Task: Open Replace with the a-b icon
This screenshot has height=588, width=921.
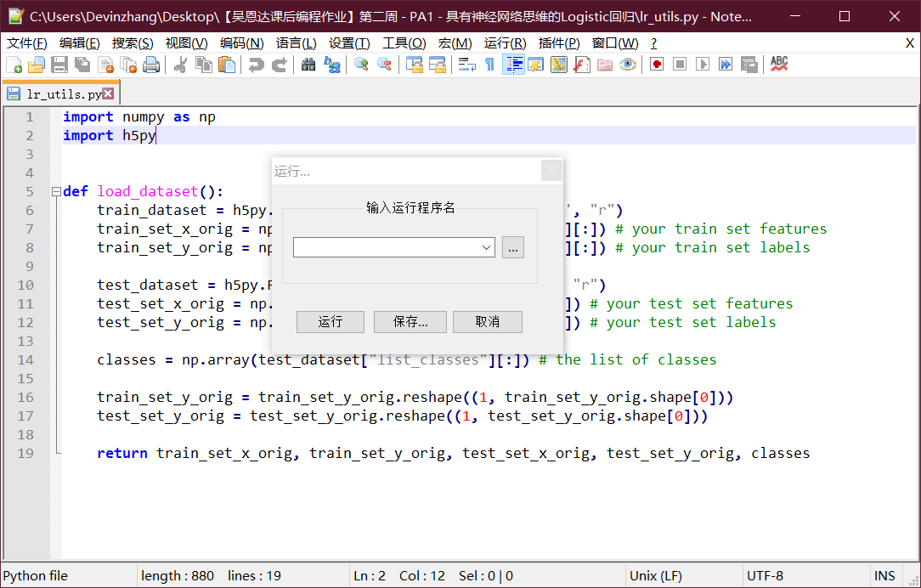Action: tap(332, 65)
